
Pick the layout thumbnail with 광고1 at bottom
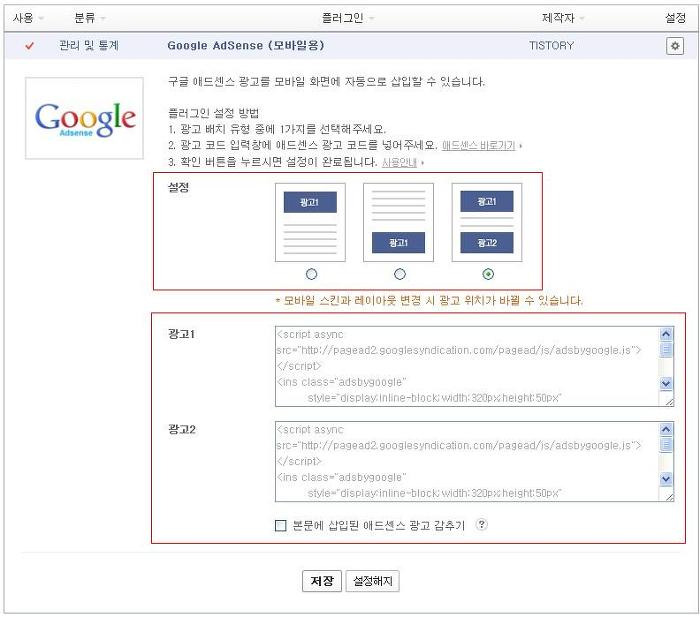(398, 222)
